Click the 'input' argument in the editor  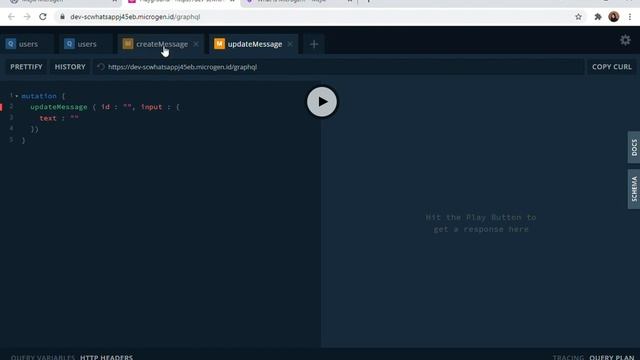point(151,107)
